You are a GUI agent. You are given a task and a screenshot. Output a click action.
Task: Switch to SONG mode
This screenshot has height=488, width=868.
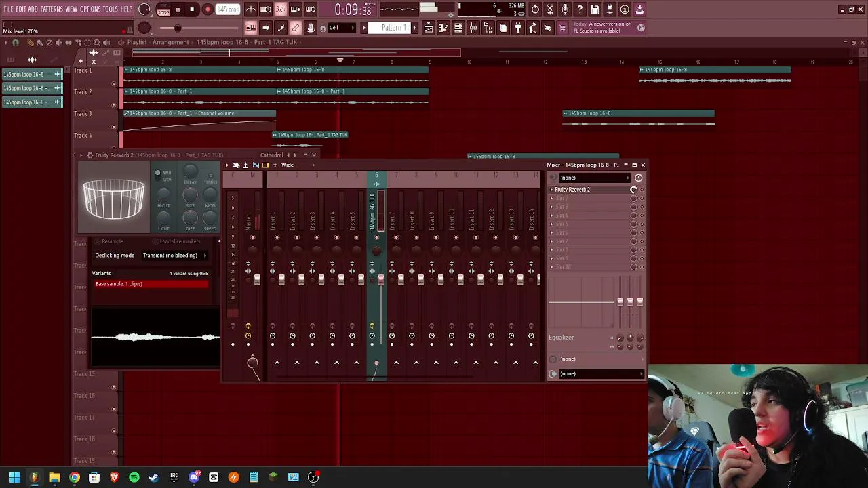pos(163,12)
